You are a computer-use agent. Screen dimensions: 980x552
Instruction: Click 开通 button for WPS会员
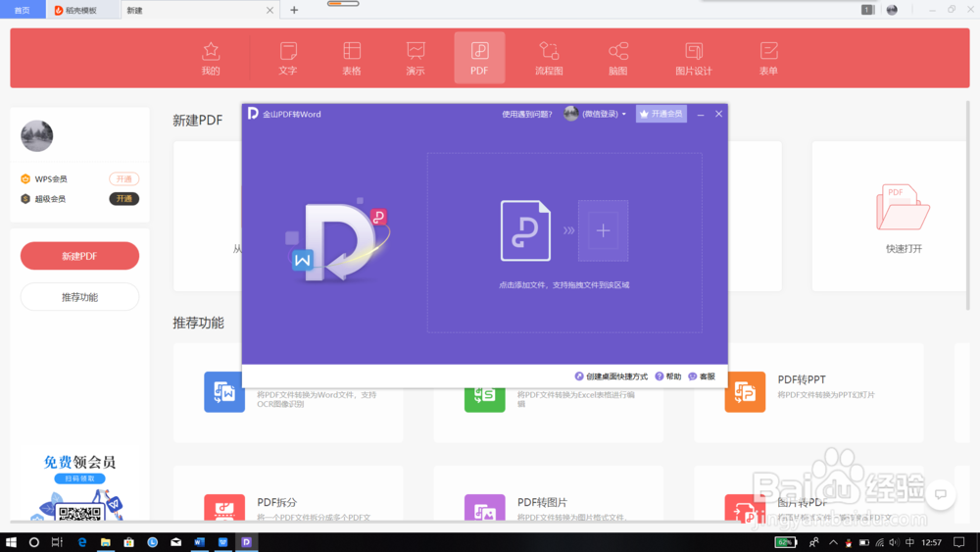[123, 178]
